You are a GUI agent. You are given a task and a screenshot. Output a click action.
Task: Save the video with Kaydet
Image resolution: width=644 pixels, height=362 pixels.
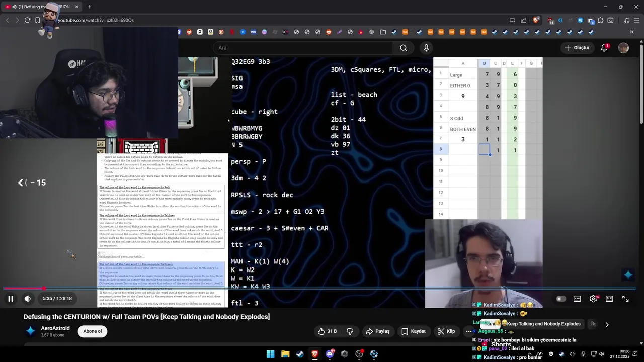tap(414, 331)
